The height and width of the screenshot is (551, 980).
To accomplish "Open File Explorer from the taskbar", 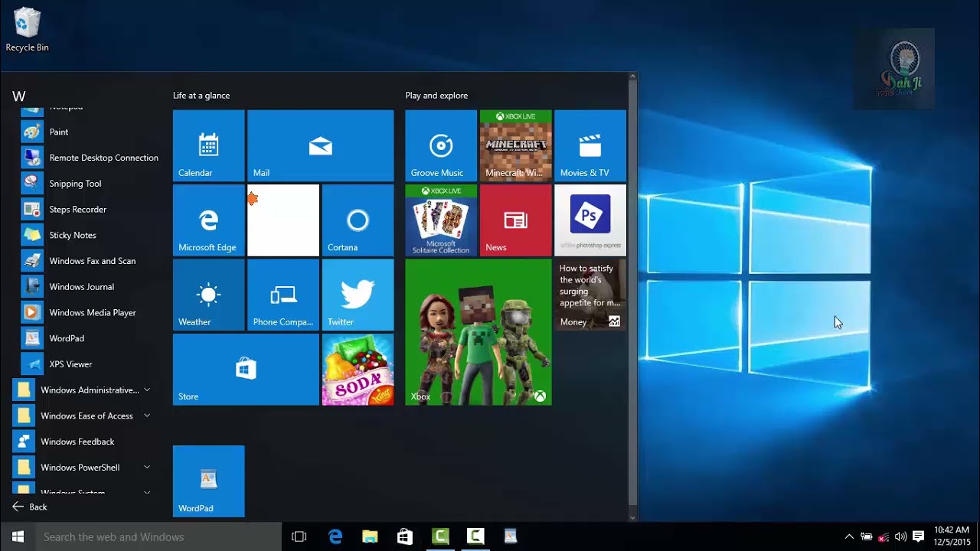I will pyautogui.click(x=370, y=536).
